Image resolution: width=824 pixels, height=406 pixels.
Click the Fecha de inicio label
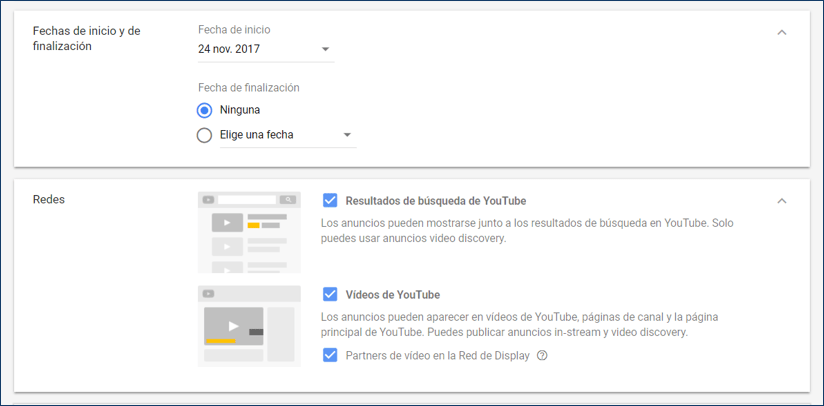234,30
